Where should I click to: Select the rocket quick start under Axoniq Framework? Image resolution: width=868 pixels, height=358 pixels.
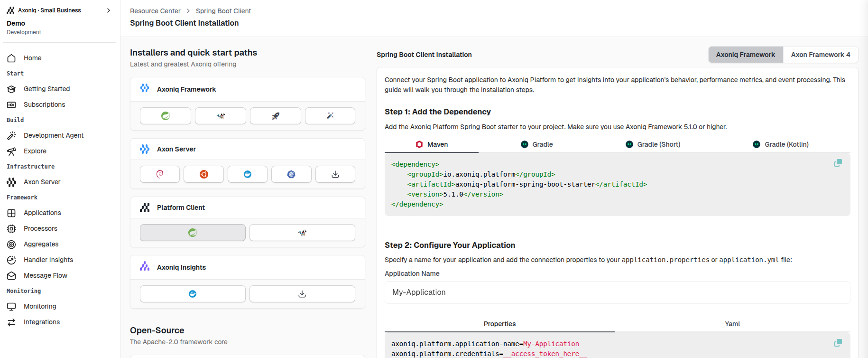(276, 116)
